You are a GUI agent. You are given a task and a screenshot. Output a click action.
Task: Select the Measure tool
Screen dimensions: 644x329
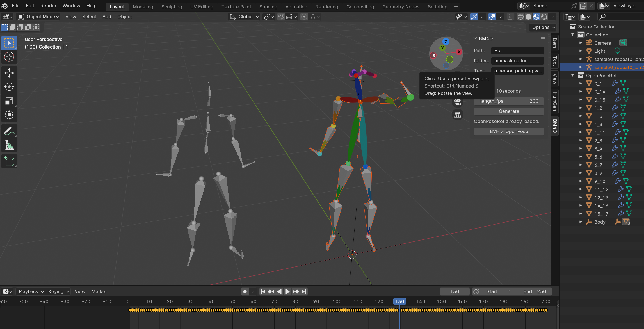(x=9, y=145)
